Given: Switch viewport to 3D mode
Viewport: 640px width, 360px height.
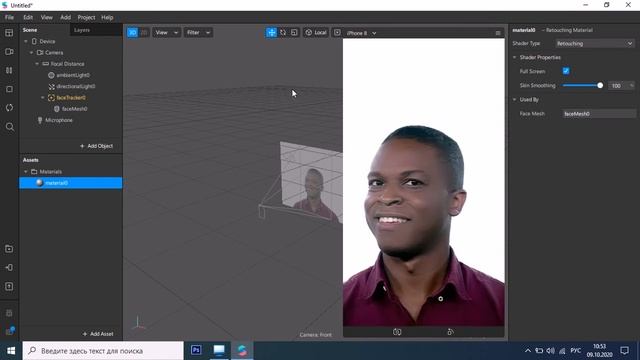Looking at the screenshot, I should tap(133, 33).
